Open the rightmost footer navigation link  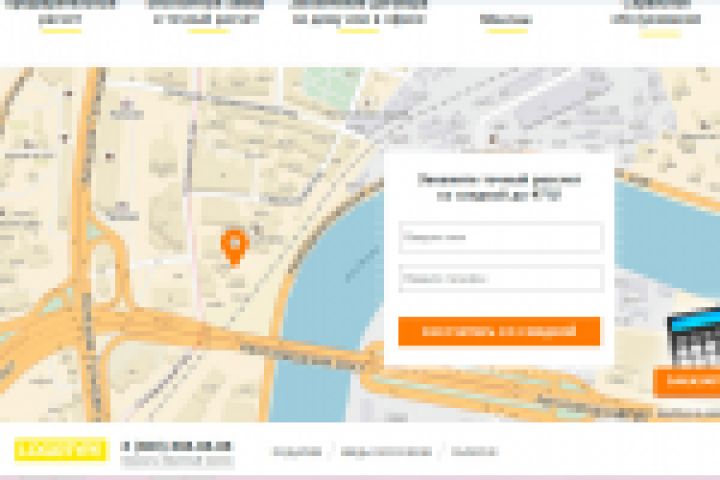pyautogui.click(x=474, y=452)
